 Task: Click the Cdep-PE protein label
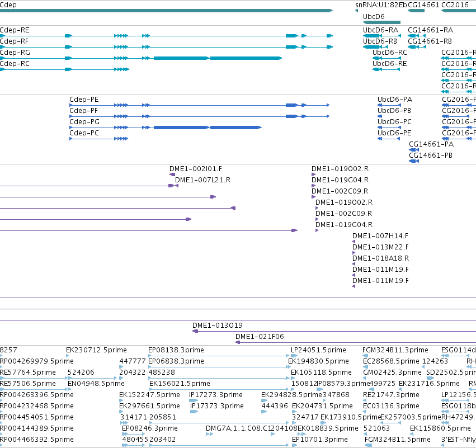point(84,100)
